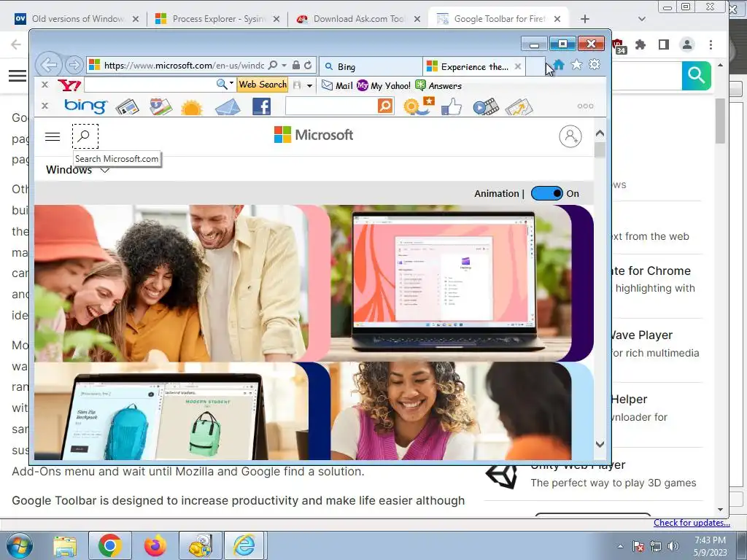Open Microsoft hamburger menu icon
Image resolution: width=747 pixels, height=560 pixels.
pos(53,136)
